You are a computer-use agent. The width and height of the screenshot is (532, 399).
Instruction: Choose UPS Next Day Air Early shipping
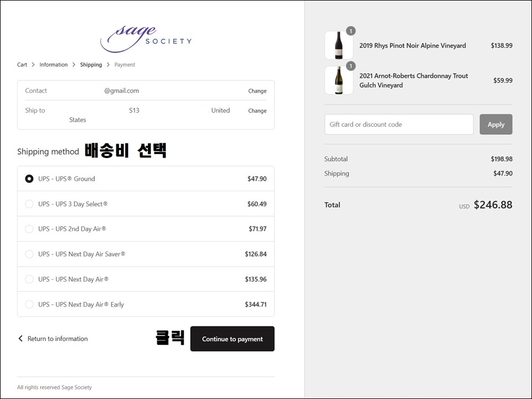29,304
